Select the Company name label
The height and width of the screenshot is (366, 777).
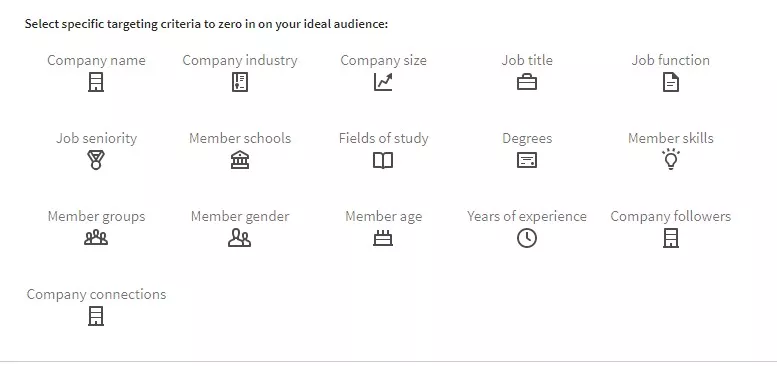[x=96, y=60]
